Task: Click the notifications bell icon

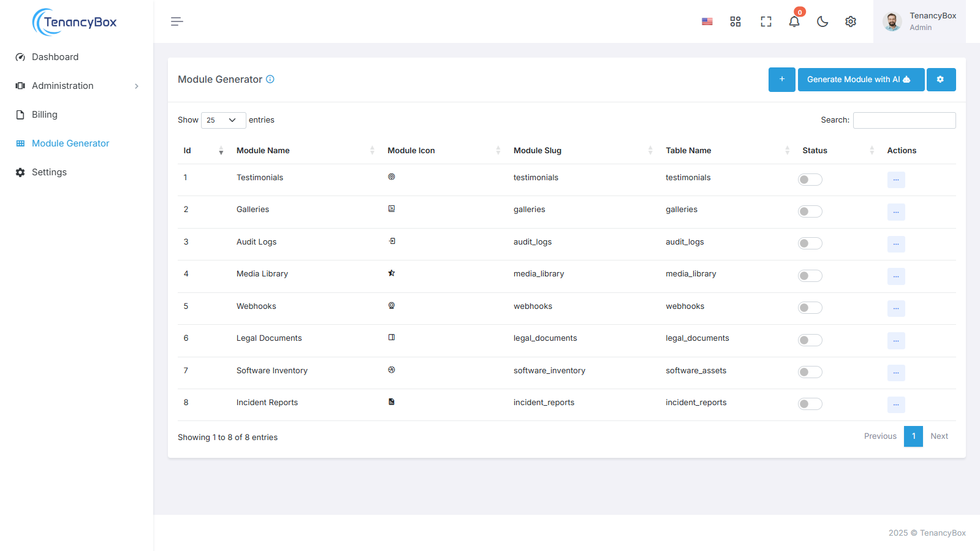Action: [x=794, y=21]
